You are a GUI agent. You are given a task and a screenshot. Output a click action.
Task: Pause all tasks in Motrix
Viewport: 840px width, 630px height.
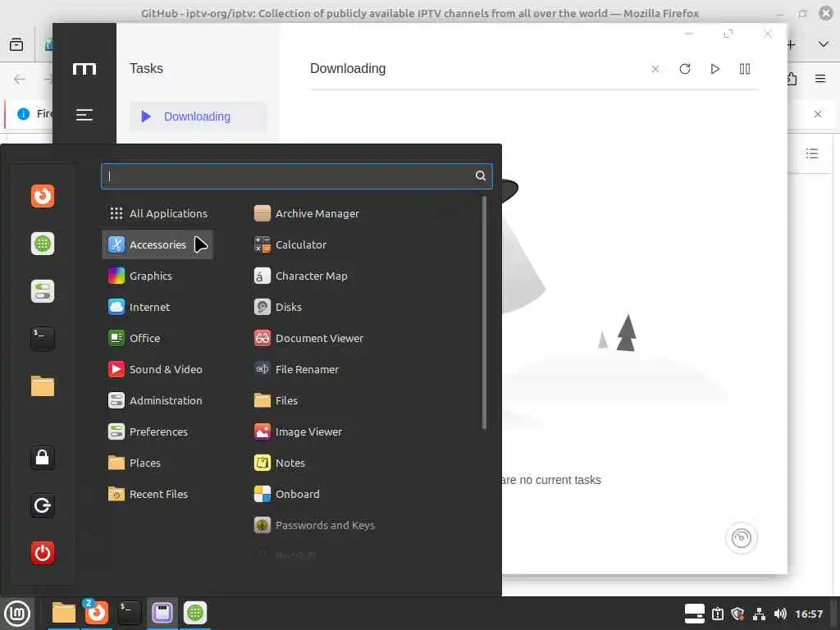(745, 69)
